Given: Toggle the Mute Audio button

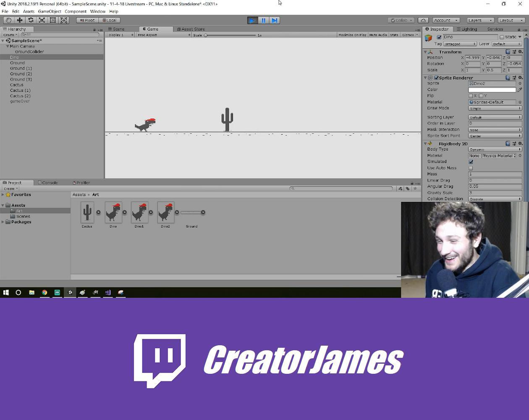Looking at the screenshot, I should [x=378, y=35].
